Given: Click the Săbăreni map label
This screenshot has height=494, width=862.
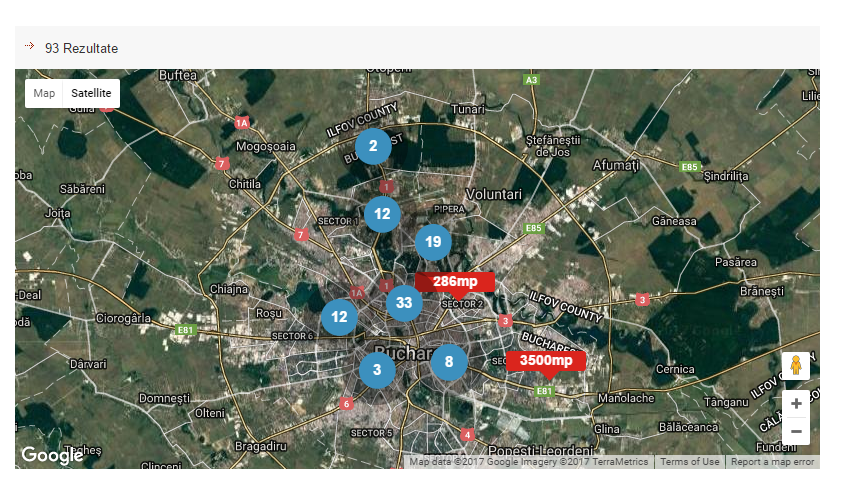Looking at the screenshot, I should click(82, 189).
